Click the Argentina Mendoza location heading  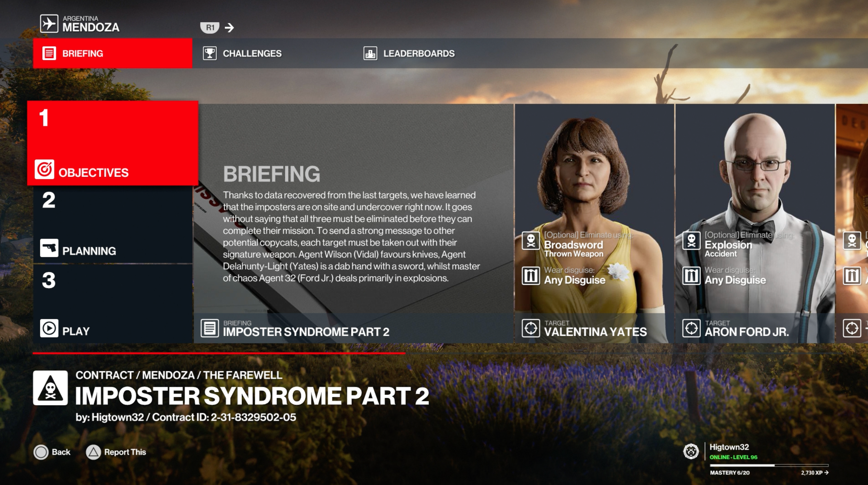point(91,24)
